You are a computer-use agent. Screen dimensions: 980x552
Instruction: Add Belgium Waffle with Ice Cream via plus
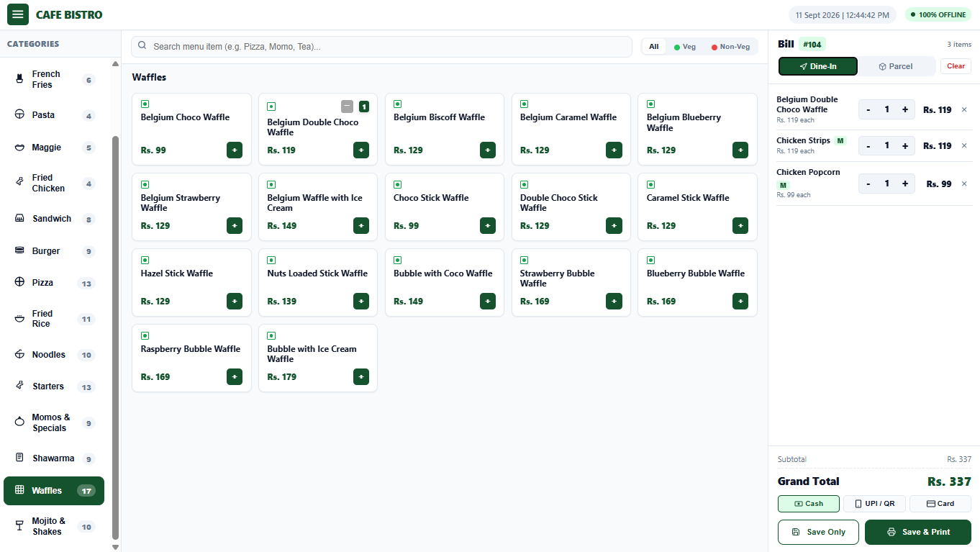(x=361, y=225)
